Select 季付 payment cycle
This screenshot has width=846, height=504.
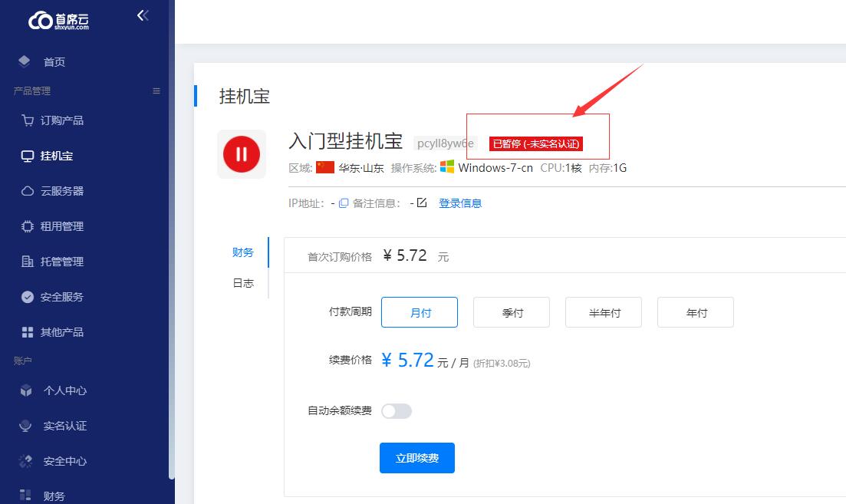pyautogui.click(x=512, y=313)
